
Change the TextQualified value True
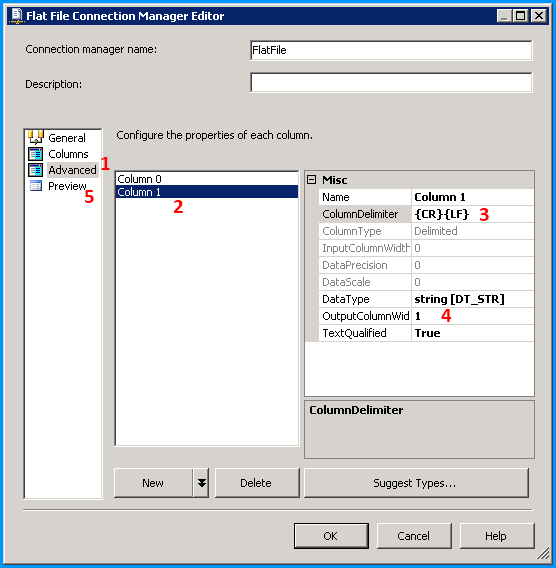472,333
